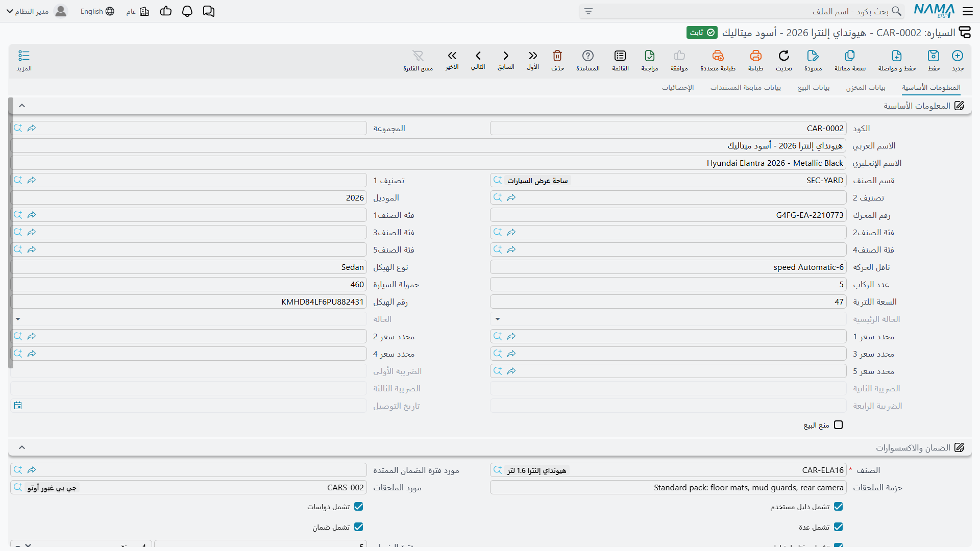Click the رقم الهيكل field

tap(188, 302)
